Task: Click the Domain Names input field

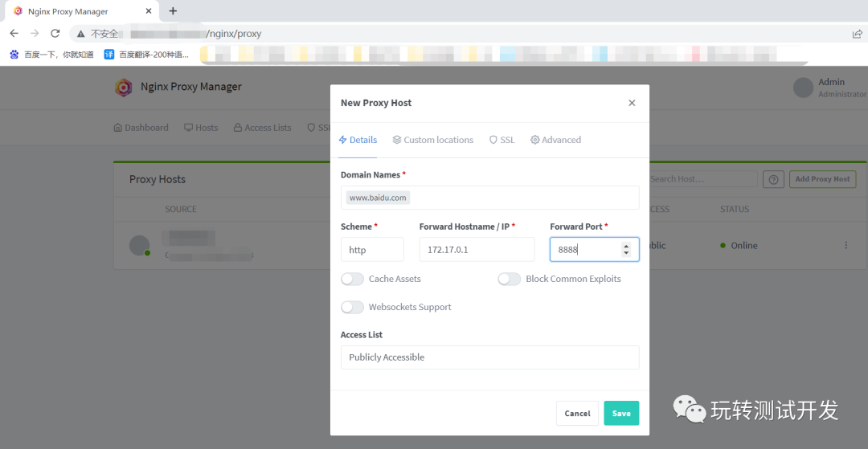Action: point(490,198)
